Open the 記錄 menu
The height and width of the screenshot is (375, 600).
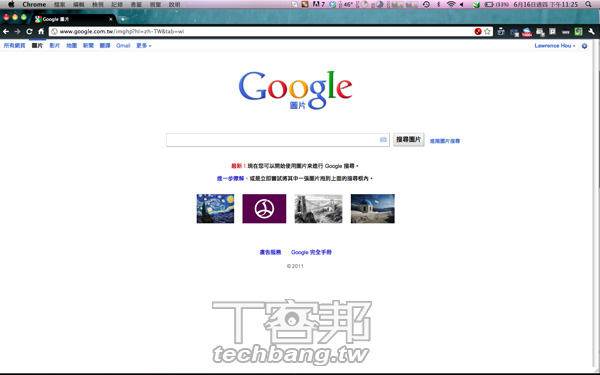point(117,4)
